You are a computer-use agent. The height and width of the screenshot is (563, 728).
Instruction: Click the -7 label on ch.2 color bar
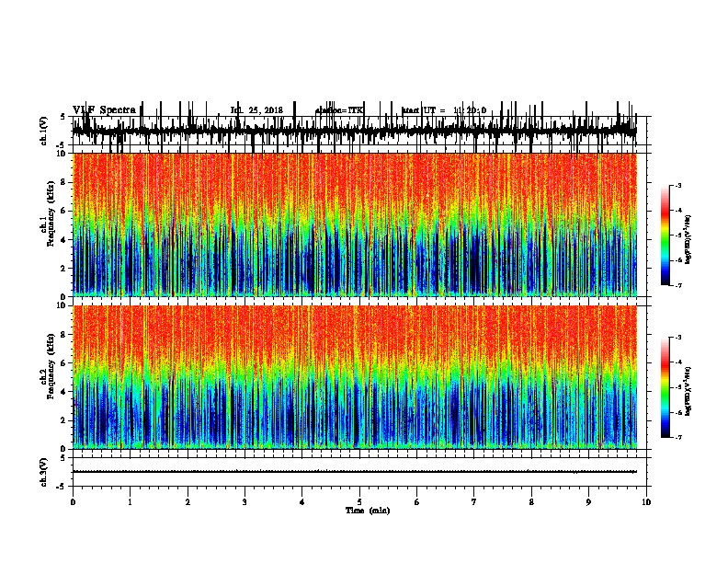(678, 437)
